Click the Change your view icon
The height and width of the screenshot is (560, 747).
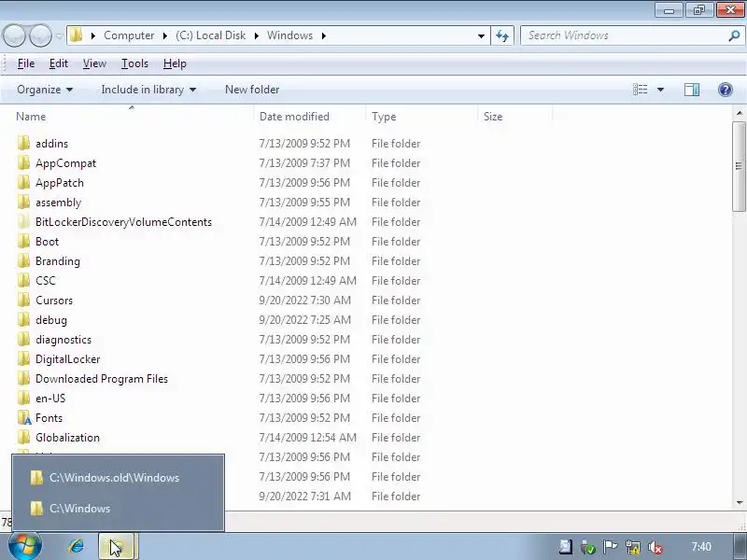click(640, 90)
